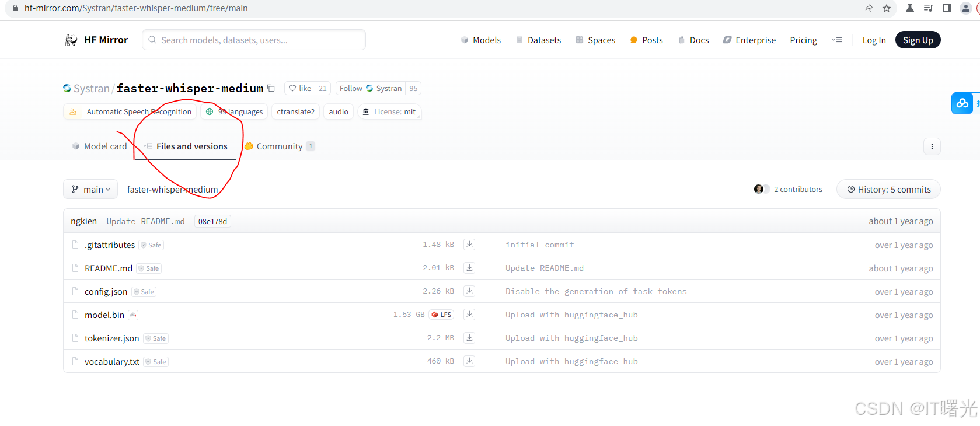Like the faster-whisper-medium model
Screen dimensions: 980x426
(300, 88)
